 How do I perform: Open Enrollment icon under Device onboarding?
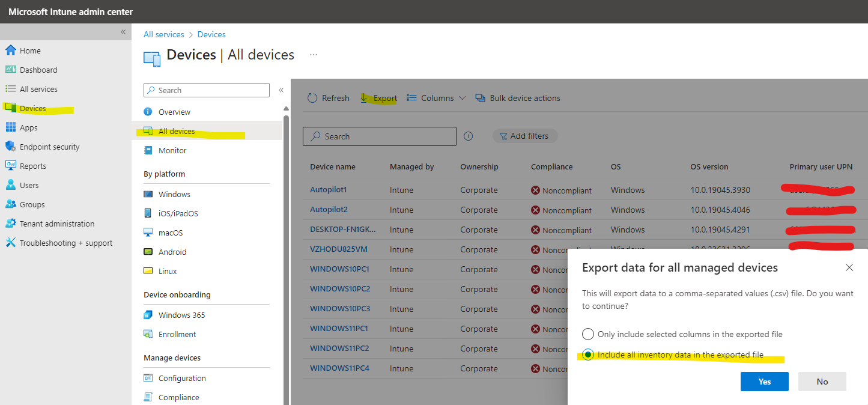point(148,334)
